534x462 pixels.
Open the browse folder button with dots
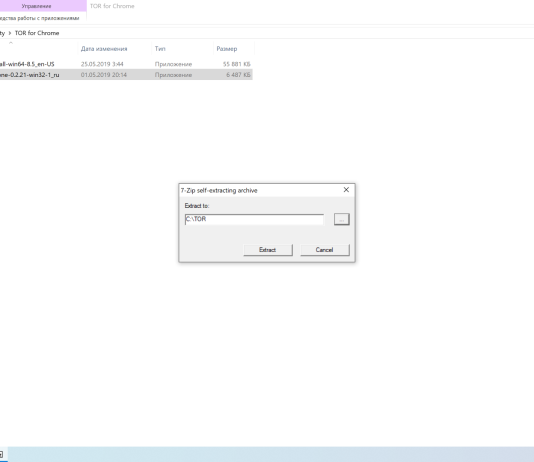pyautogui.click(x=342, y=219)
